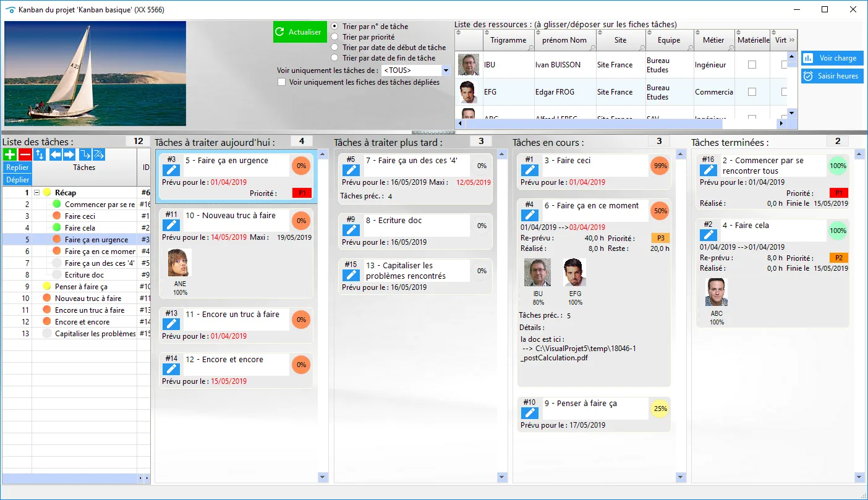The height and width of the screenshot is (500, 868).
Task: Click pencil edit icon on card #16
Action: coord(708,170)
